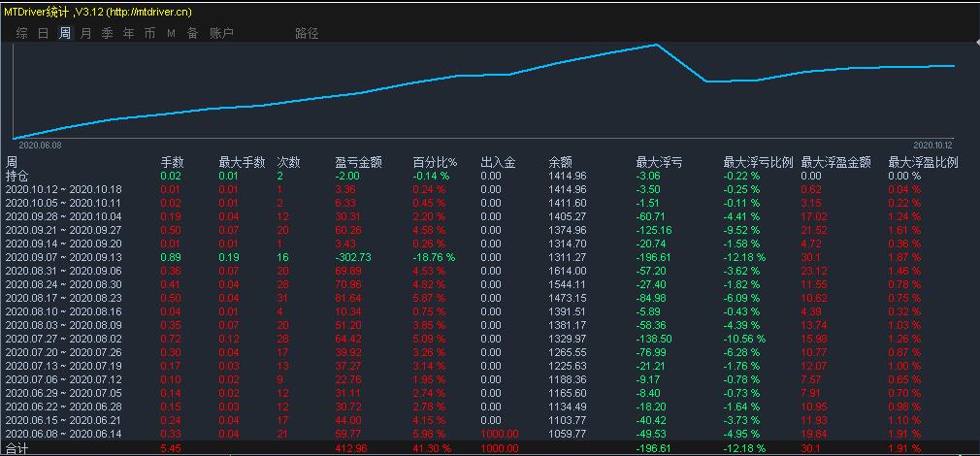Screen dimensions: 980x456
Task: Click the 2020.06.08 start date chart label
Action: [x=41, y=145]
